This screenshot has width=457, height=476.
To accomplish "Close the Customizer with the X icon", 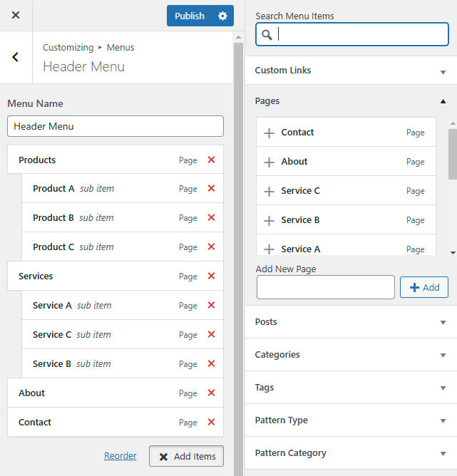I will [16, 15].
